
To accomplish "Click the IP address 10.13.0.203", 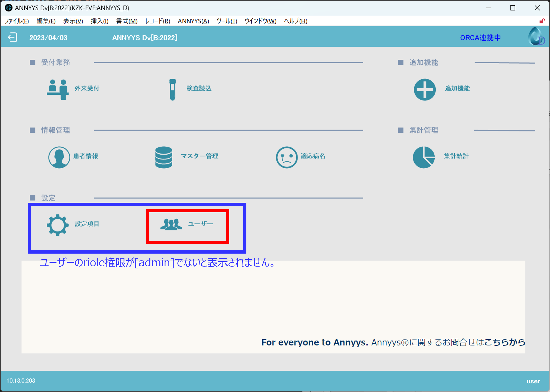I will [21, 380].
